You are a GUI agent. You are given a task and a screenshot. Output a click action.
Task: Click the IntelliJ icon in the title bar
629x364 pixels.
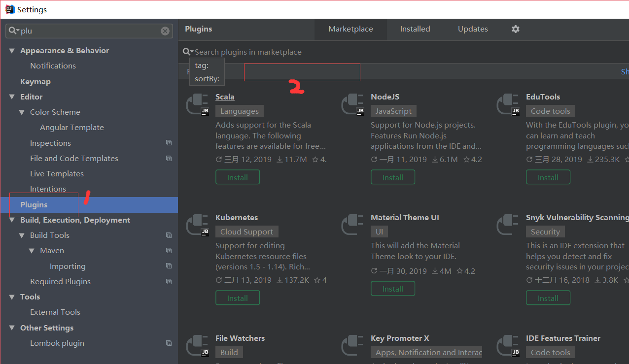click(x=10, y=9)
